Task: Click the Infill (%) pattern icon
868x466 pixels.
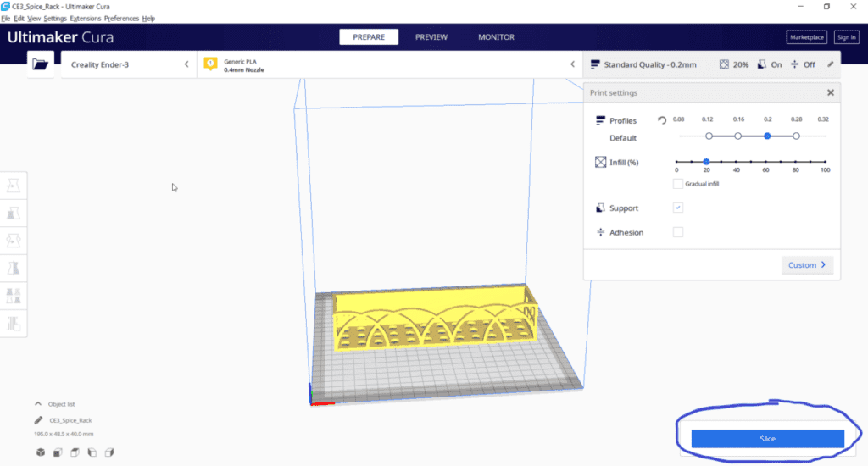Action: [x=601, y=162]
